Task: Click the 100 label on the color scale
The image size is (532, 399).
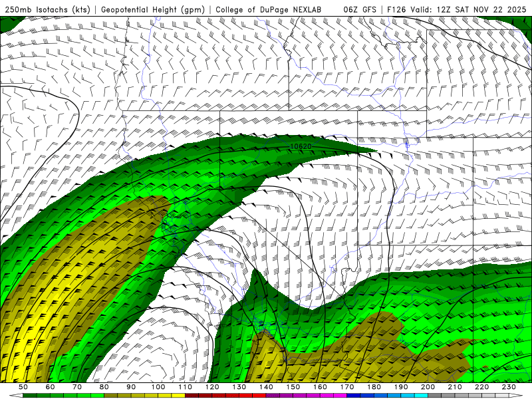Action: pyautogui.click(x=158, y=387)
